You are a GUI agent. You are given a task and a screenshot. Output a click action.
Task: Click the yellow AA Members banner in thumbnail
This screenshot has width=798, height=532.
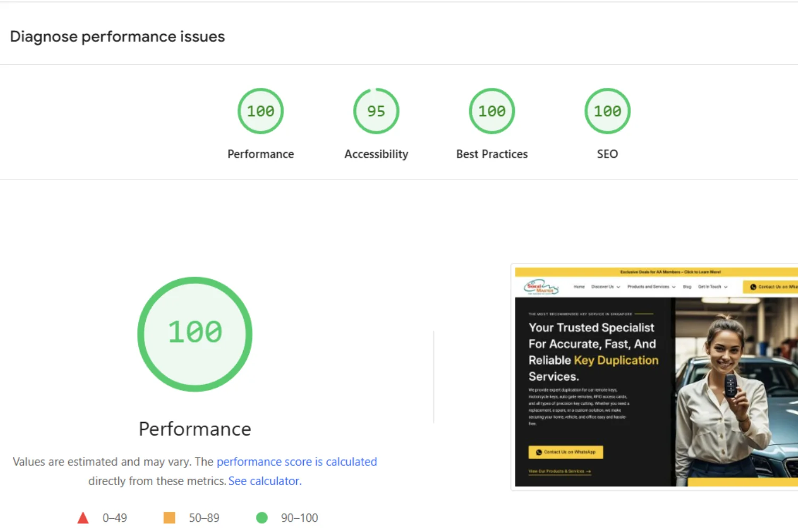coord(656,272)
